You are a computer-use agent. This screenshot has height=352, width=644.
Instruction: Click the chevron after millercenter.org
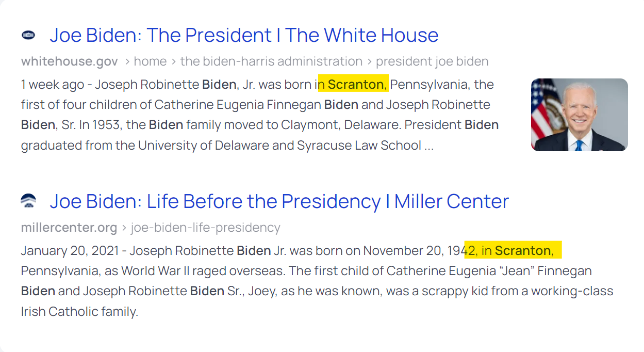point(124,228)
